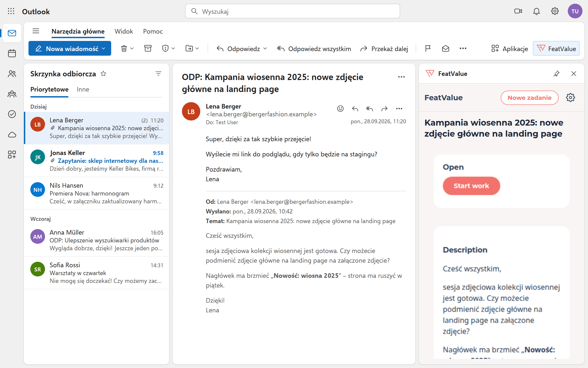This screenshot has height=368, width=588.
Task: Click Przekaż dalej in toolbar
Action: click(384, 49)
